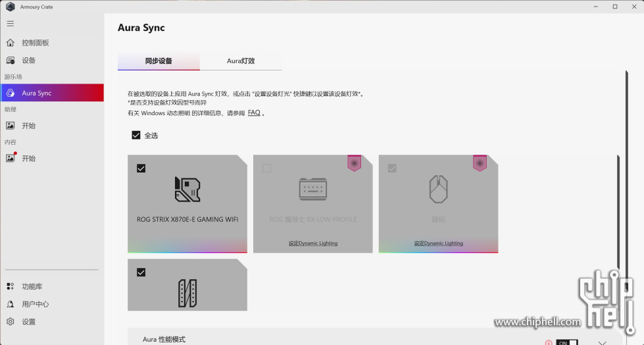Click the bell icon beside 用户中心
The width and height of the screenshot is (644, 345).
pyautogui.click(x=11, y=304)
